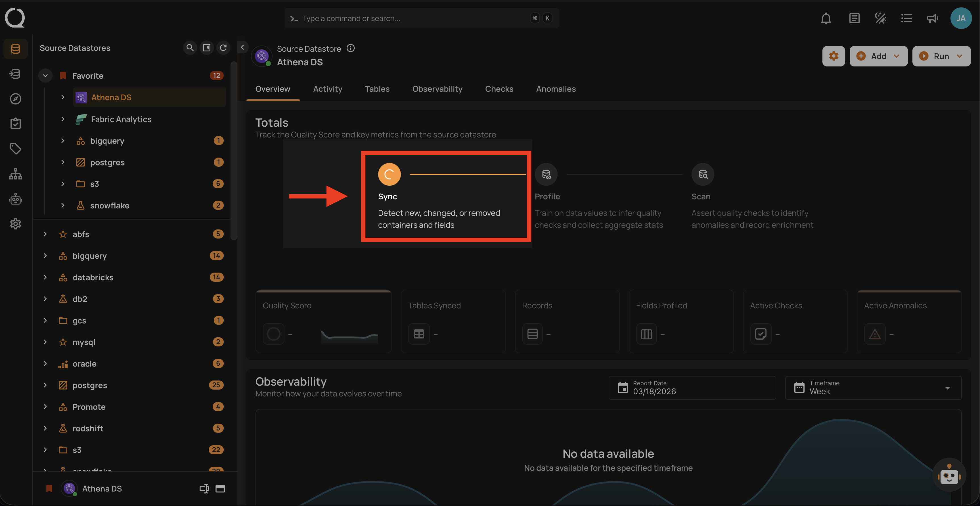Click the lineage hierarchy icon in sidebar
The width and height of the screenshot is (980, 506).
pyautogui.click(x=16, y=174)
